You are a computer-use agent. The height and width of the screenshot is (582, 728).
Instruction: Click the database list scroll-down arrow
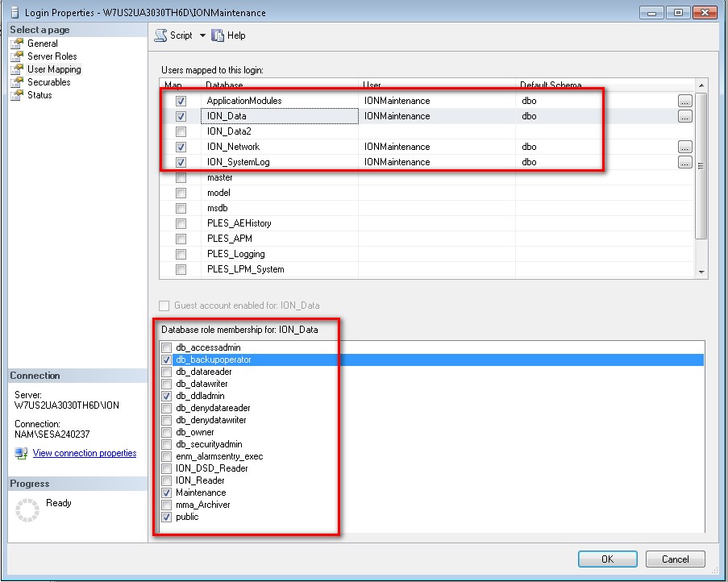pos(701,272)
